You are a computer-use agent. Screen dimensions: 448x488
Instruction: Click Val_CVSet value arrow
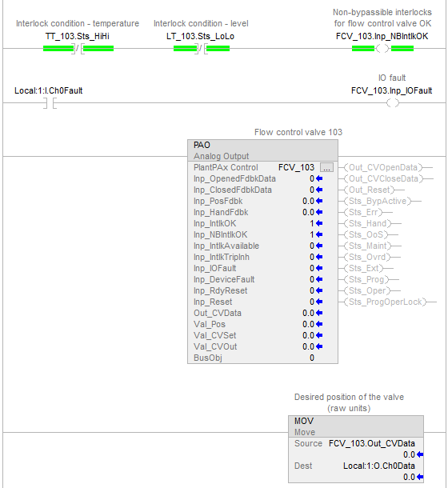click(319, 335)
